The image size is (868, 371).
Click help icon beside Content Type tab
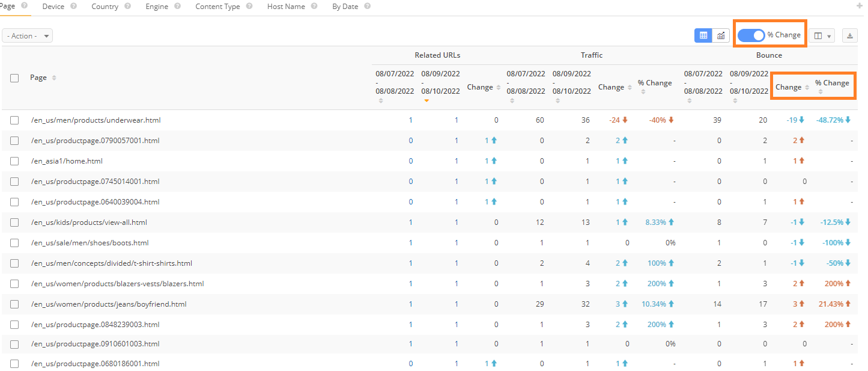249,6
